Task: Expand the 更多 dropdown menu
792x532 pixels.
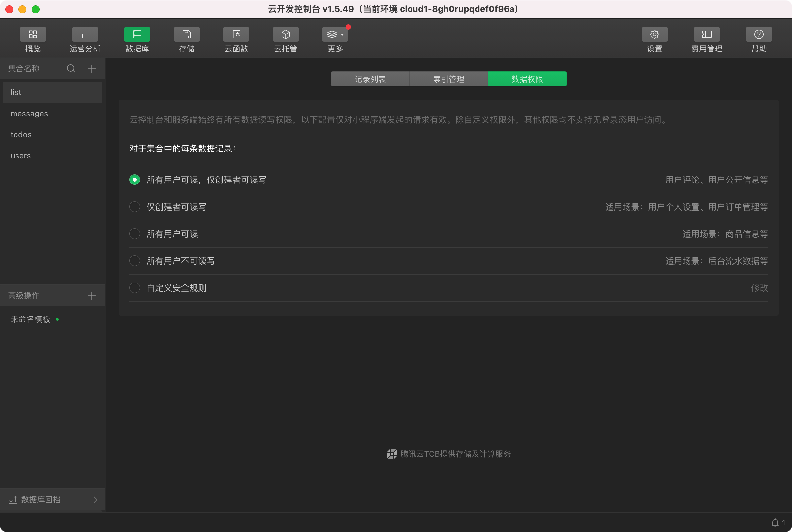Action: click(x=335, y=34)
